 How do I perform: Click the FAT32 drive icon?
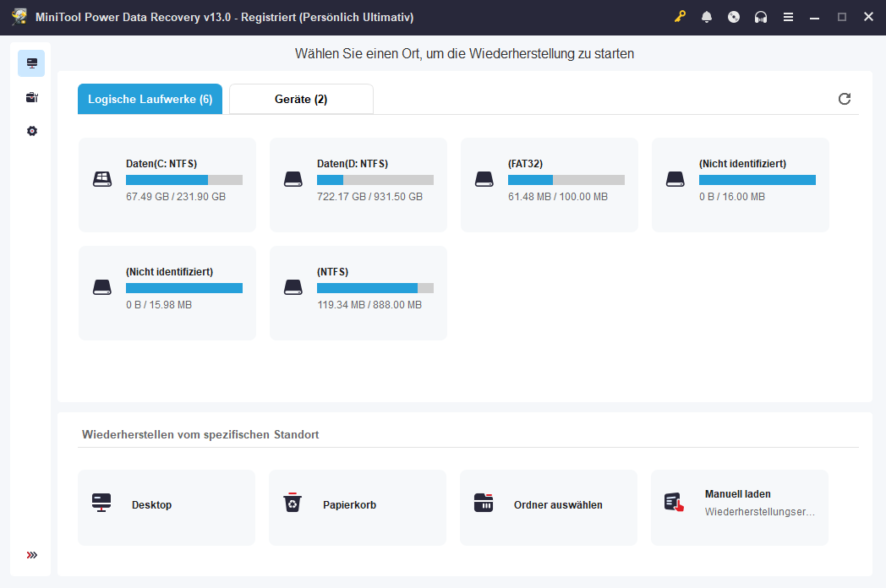point(484,179)
